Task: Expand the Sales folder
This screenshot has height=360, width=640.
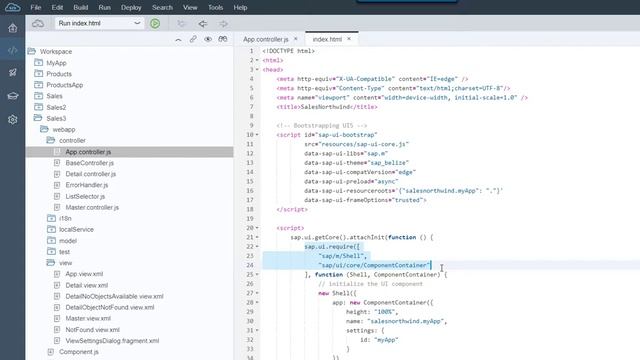Action: click(38, 96)
